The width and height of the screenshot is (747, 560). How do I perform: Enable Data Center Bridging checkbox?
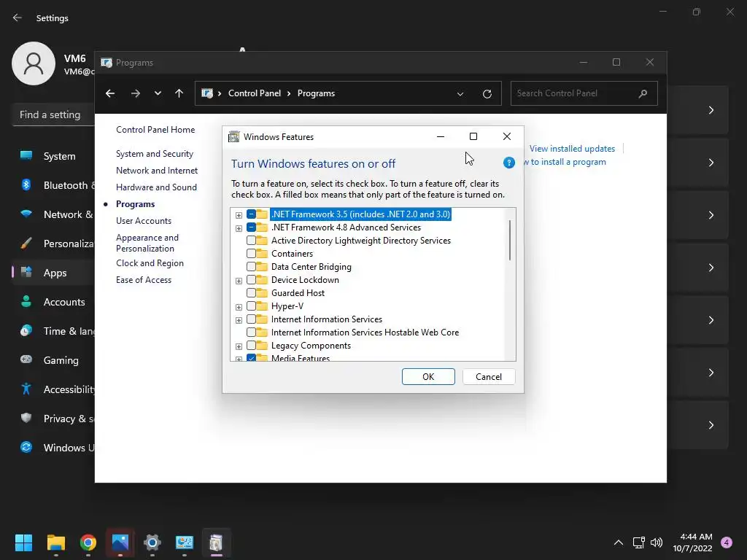(251, 267)
